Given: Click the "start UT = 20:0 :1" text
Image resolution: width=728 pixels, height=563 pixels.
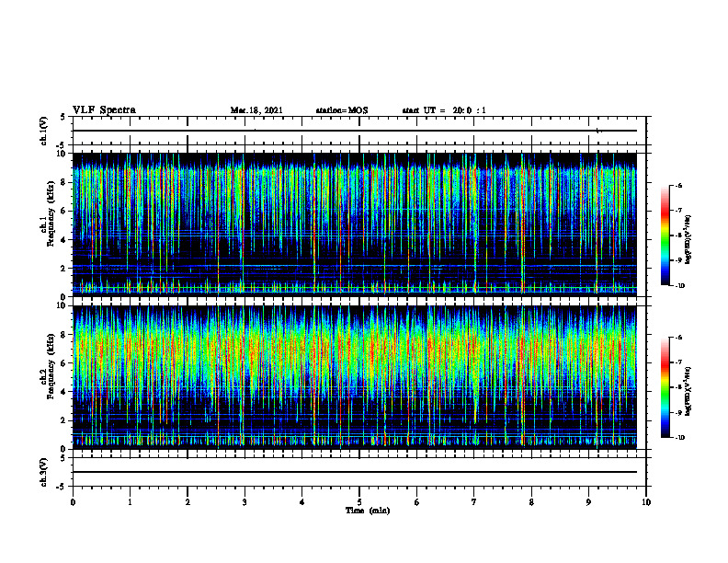Looking at the screenshot, I should 444,110.
